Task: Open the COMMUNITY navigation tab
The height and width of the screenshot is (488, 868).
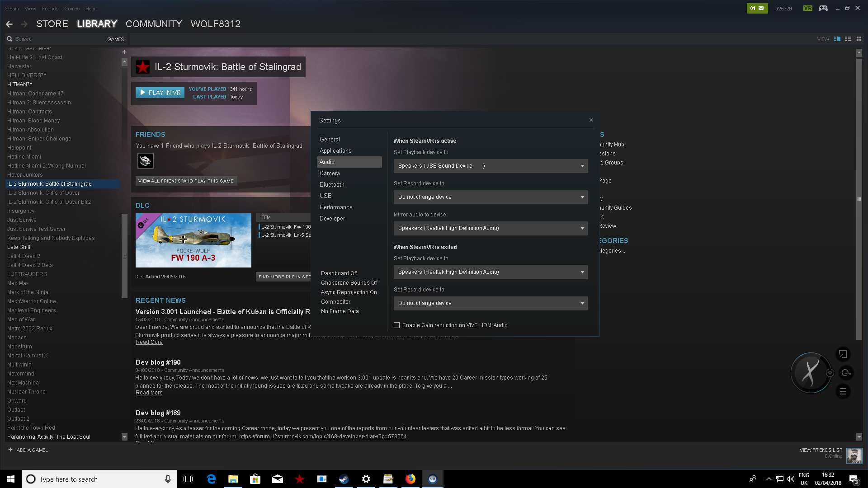Action: pos(154,24)
